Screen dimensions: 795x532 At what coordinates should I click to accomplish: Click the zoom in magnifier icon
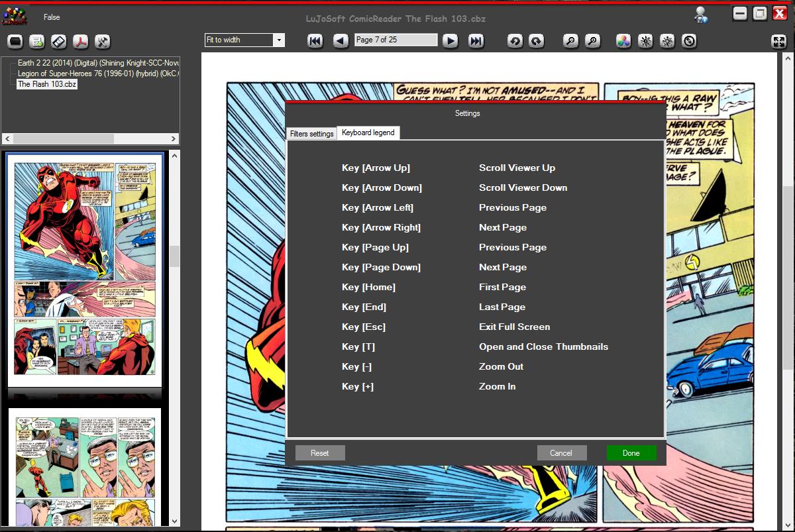592,41
